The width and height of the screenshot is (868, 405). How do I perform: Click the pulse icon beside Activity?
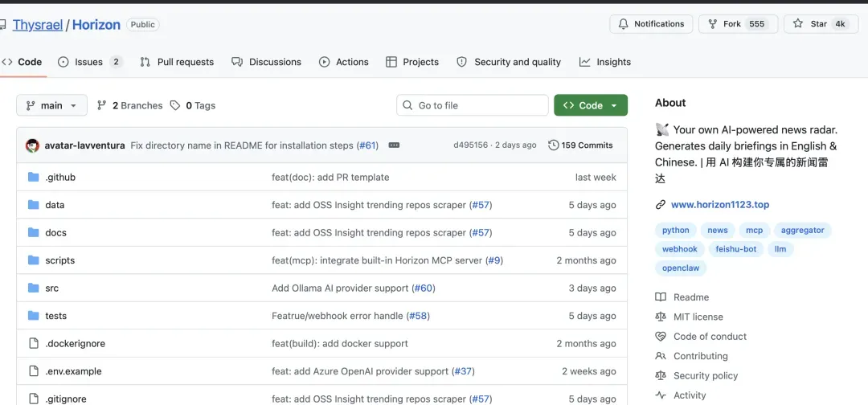(x=661, y=395)
